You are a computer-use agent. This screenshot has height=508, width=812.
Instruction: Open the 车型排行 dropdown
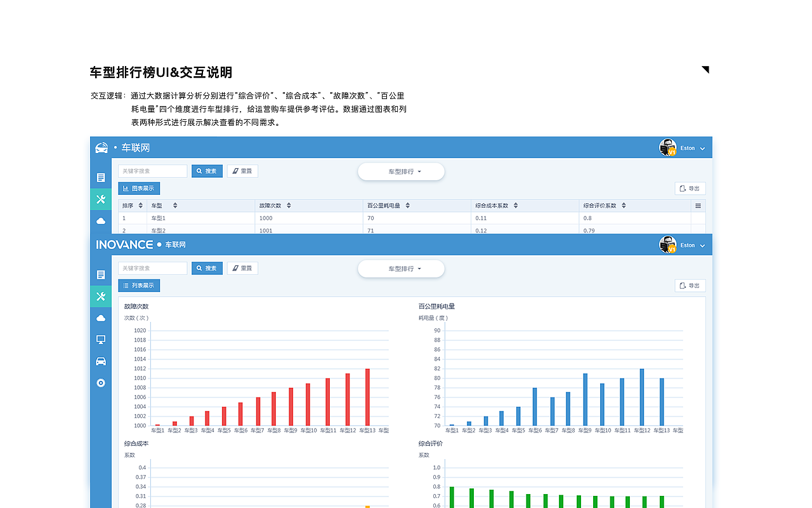point(401,171)
